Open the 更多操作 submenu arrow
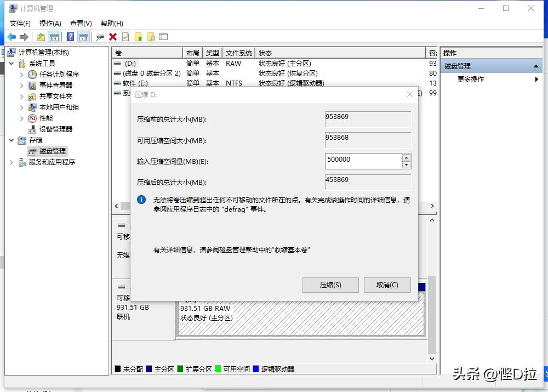 tap(537, 79)
